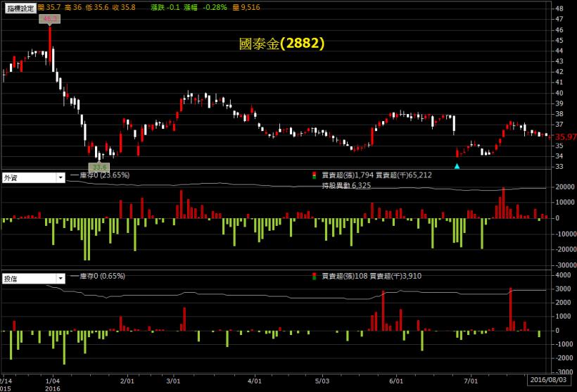577x392 pixels.
Task: Click the 3/01 date axis label
Action: [x=173, y=381]
